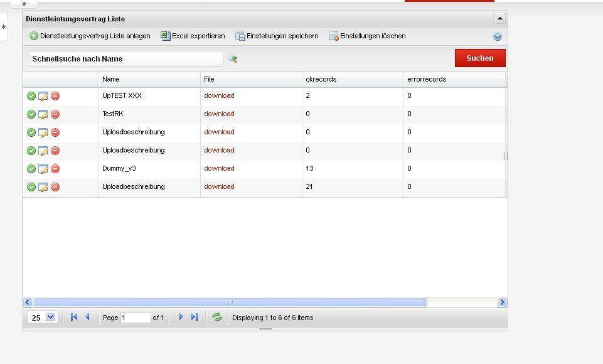
Task: Refresh the list with green arrows
Action: [217, 317]
